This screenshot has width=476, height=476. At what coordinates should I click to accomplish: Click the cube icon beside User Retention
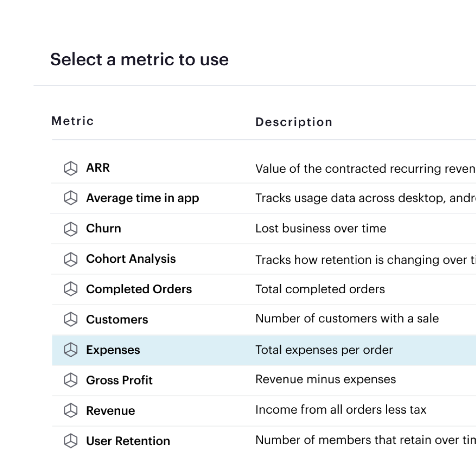point(71,441)
